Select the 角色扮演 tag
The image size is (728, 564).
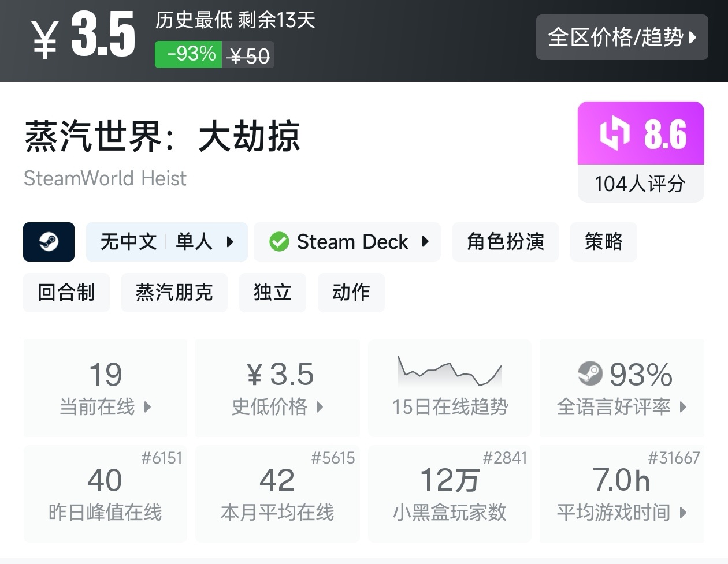(x=506, y=242)
